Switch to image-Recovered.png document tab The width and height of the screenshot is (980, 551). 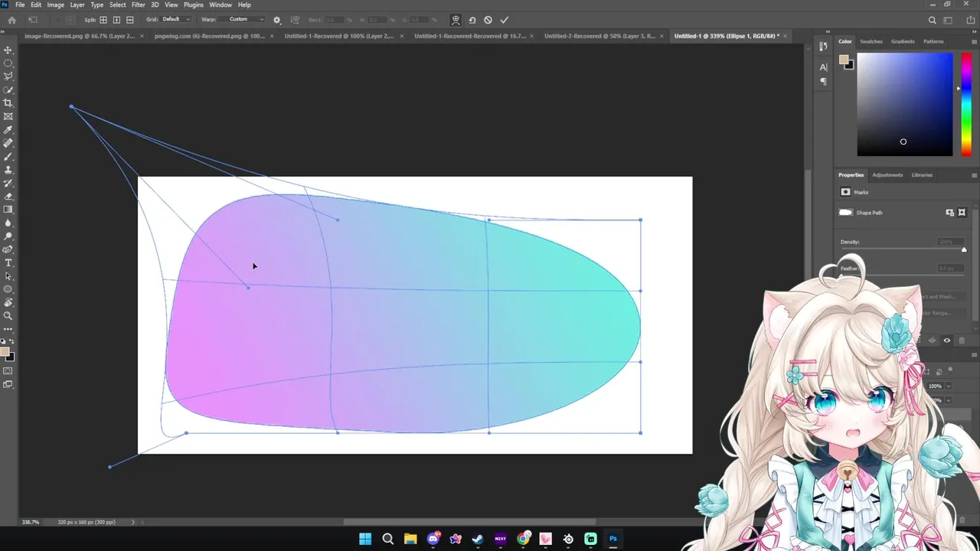coord(80,36)
